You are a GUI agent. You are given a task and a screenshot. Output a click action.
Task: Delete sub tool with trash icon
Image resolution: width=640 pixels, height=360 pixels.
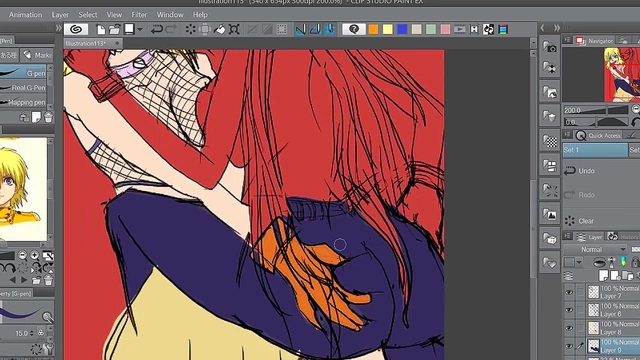[49, 117]
